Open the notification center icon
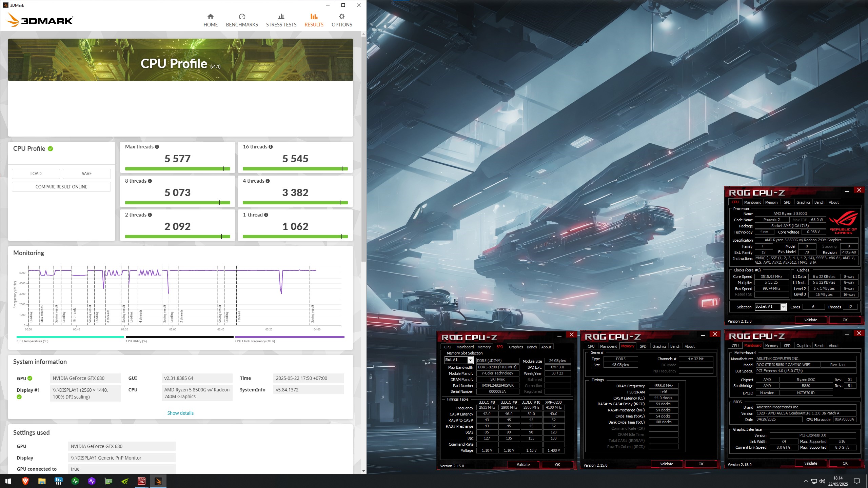868x488 pixels. pos(857,481)
